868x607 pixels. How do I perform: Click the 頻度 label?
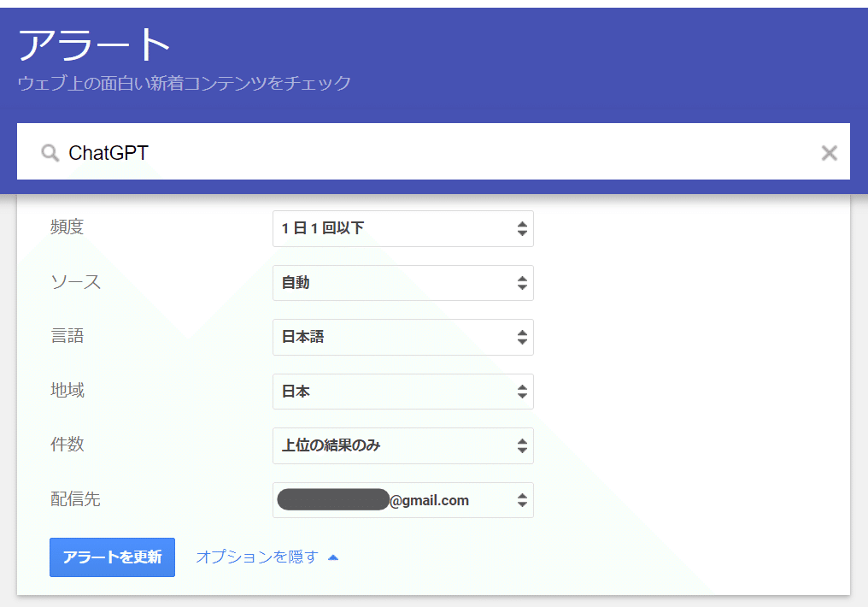67,227
